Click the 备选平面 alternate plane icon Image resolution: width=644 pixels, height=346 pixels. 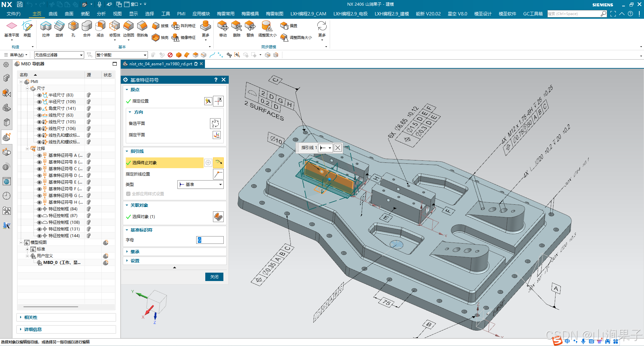point(215,123)
